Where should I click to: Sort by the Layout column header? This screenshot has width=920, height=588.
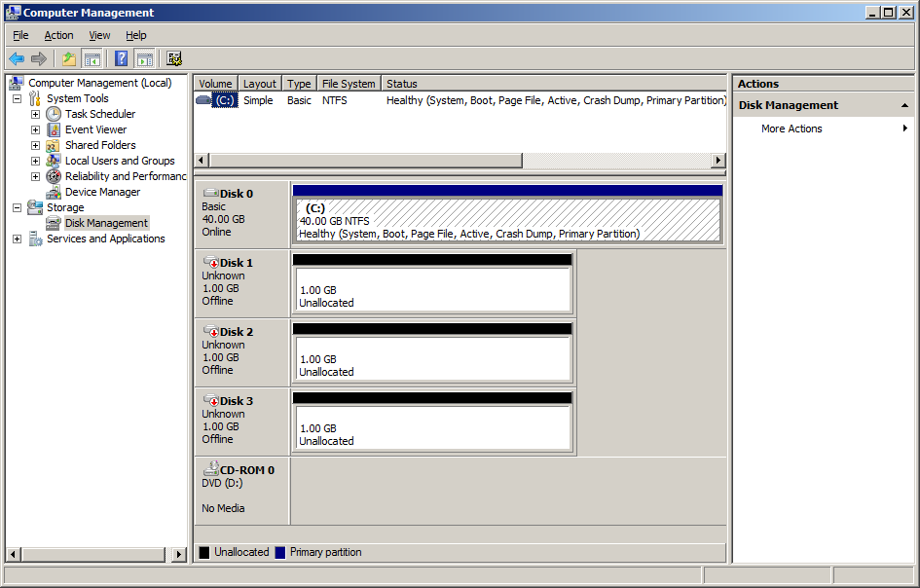[x=259, y=84]
